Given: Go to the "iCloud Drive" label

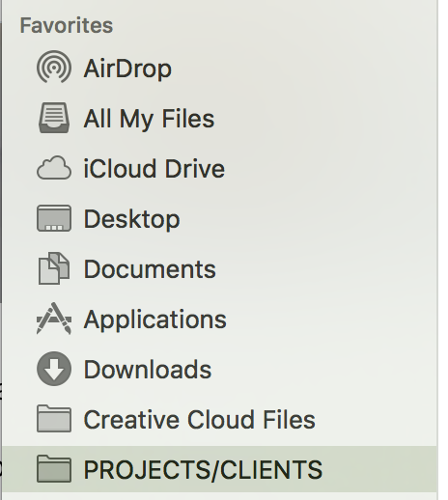Looking at the screenshot, I should (154, 169).
